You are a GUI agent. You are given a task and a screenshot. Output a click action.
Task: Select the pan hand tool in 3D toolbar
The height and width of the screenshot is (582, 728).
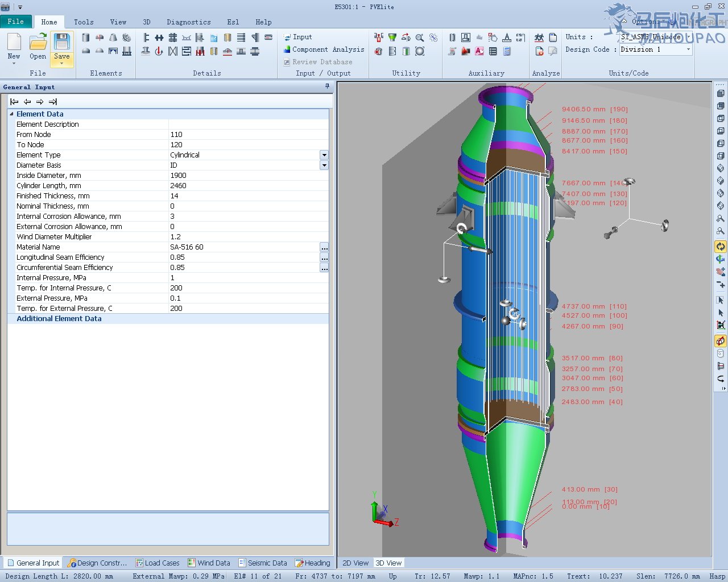click(x=721, y=272)
